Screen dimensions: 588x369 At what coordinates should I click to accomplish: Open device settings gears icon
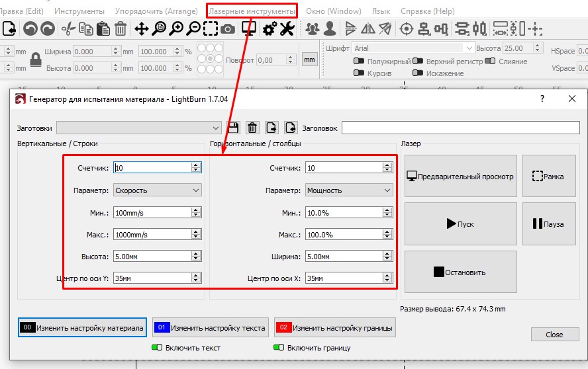click(269, 28)
